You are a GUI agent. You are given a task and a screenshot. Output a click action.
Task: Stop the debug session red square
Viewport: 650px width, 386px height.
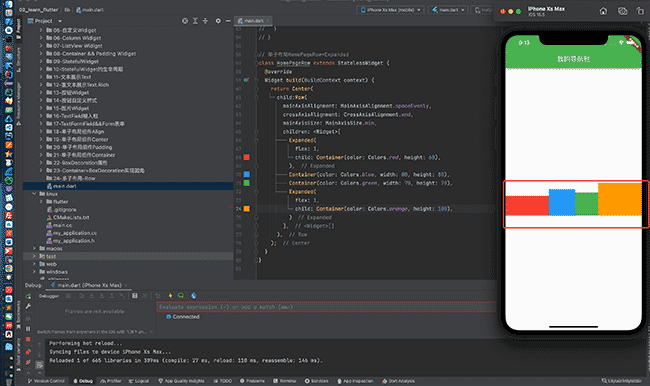[28, 339]
